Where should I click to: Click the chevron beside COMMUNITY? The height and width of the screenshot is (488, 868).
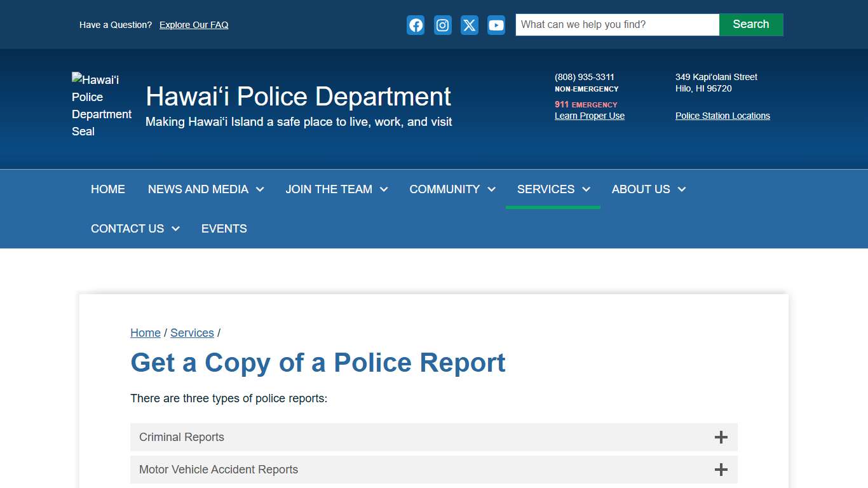(491, 189)
